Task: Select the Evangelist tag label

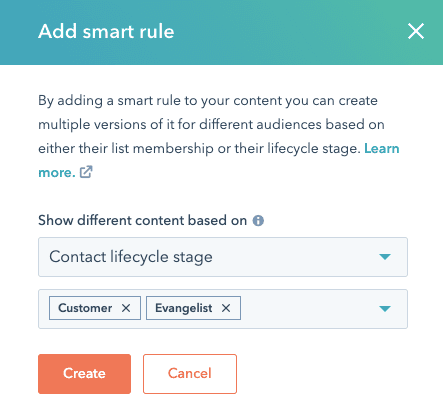Action: (x=184, y=308)
